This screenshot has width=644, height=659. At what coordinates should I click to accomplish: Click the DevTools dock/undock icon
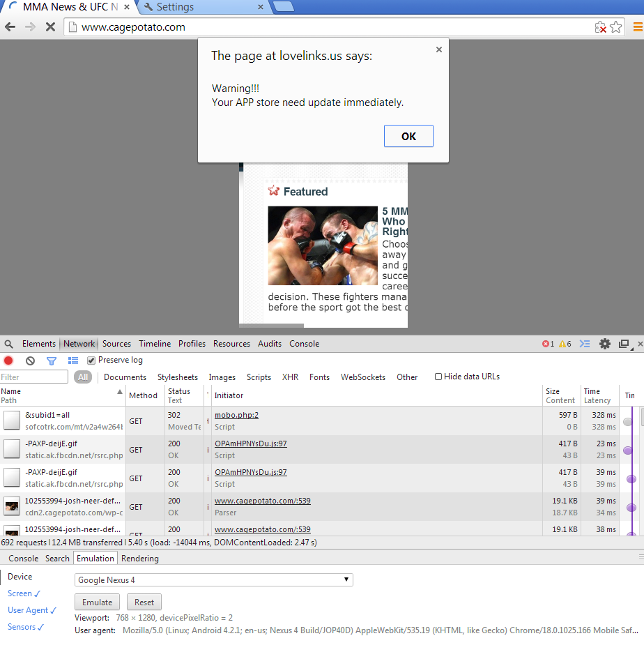coord(624,344)
